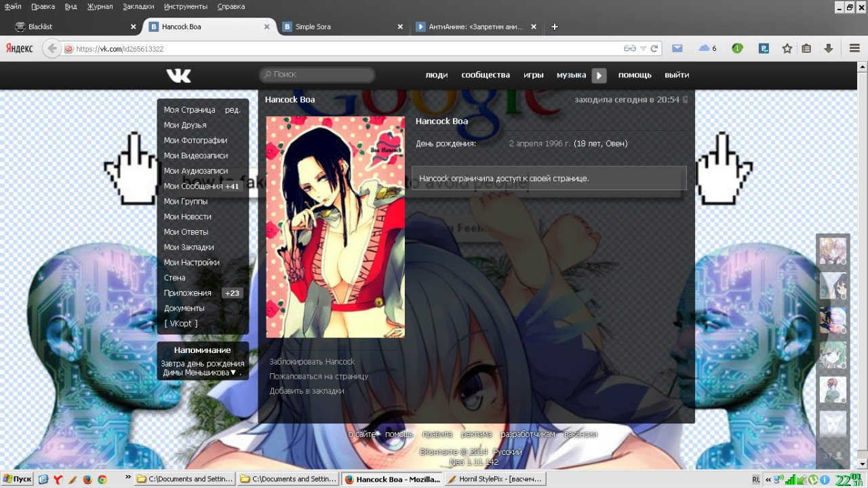Screen dimensions: 868x488
Task: Click Пожаловаться на страницу link
Action: (319, 376)
